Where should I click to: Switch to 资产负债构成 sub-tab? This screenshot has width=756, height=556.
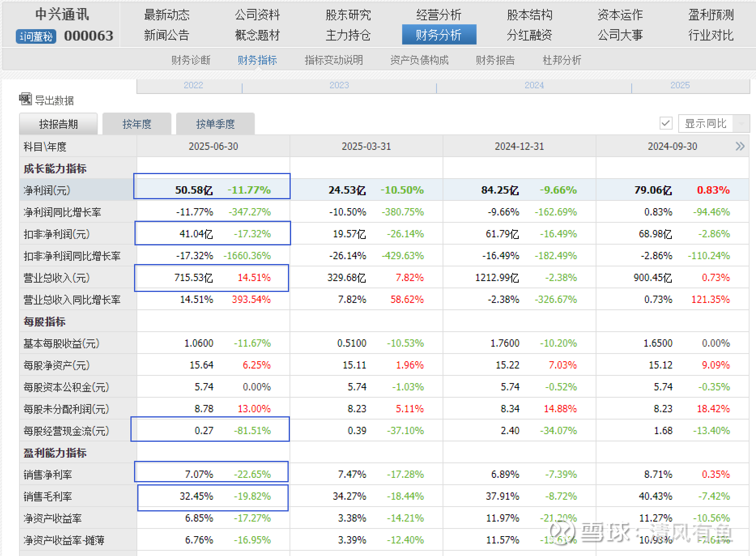click(420, 60)
